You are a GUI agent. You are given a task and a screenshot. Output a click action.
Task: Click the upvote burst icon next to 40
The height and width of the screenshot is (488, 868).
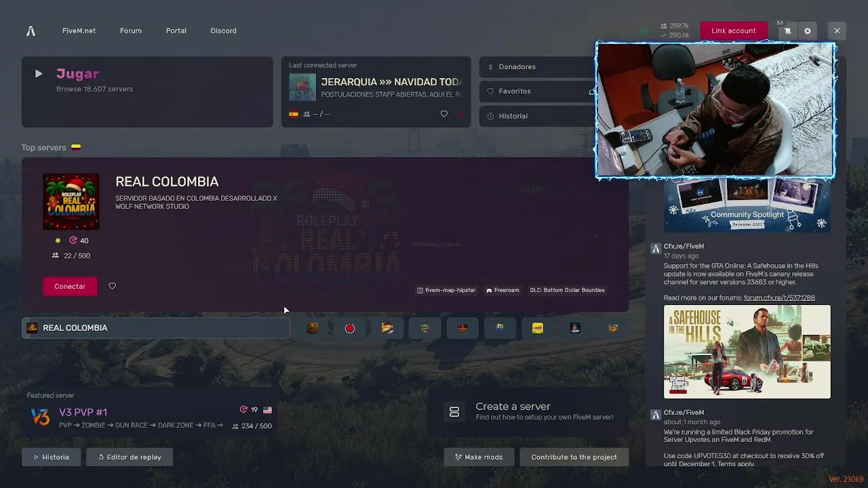click(x=74, y=241)
